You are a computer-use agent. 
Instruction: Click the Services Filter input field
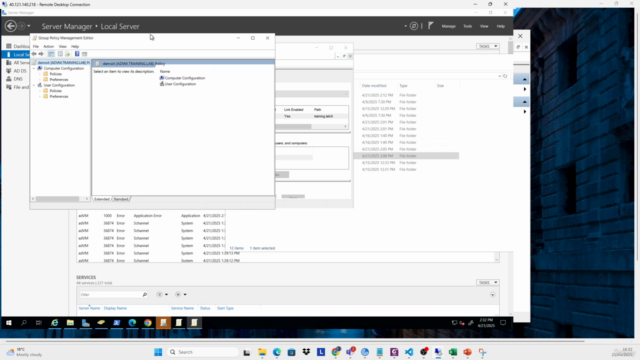[110, 294]
